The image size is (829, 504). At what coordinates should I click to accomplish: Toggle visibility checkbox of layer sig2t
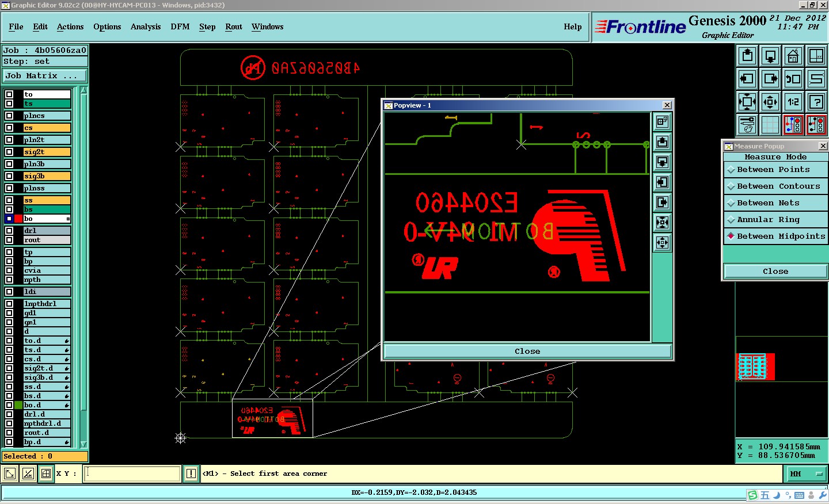click(9, 152)
